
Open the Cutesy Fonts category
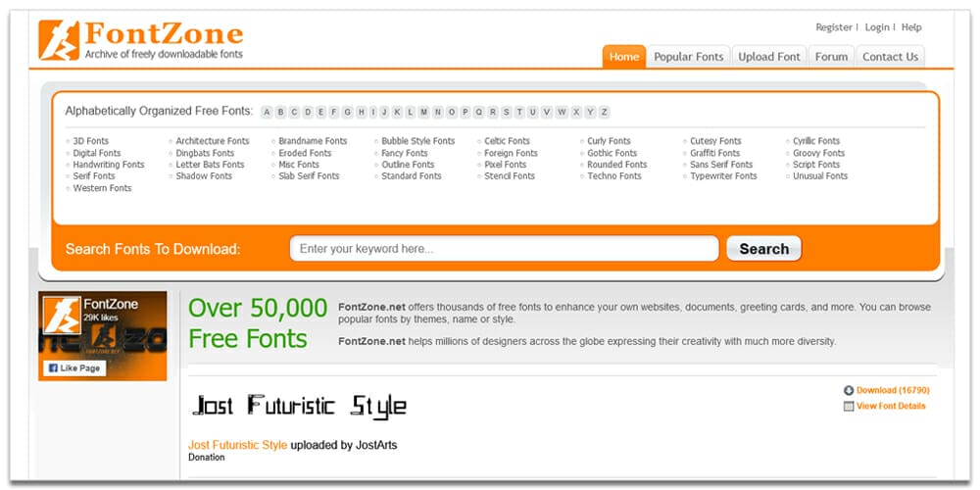click(715, 141)
